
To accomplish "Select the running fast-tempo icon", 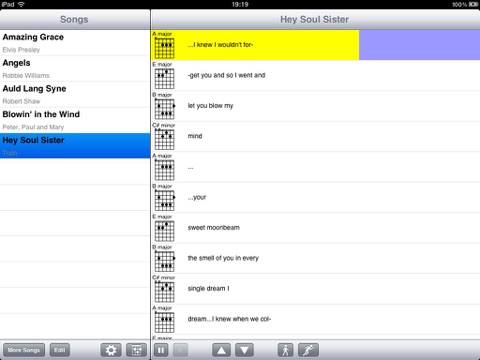I will [308, 350].
